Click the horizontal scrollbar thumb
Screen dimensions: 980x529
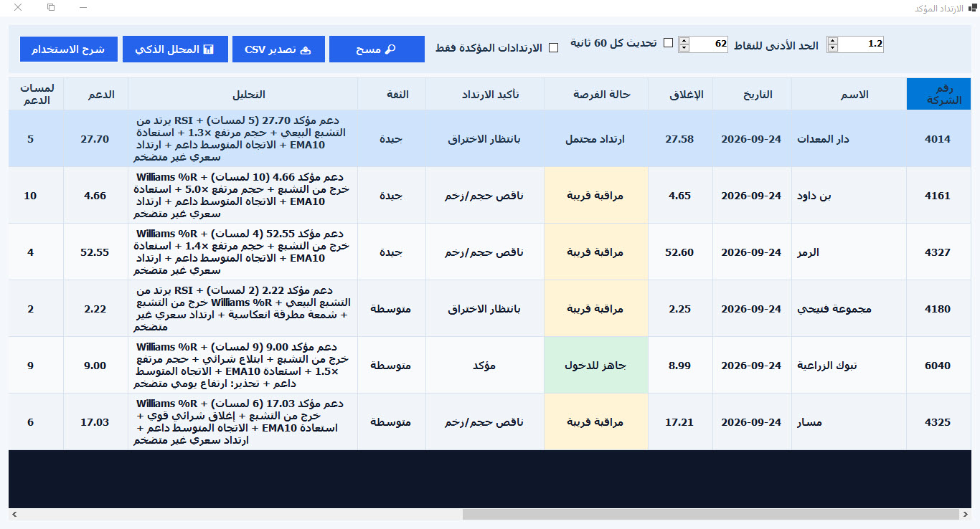(711, 515)
